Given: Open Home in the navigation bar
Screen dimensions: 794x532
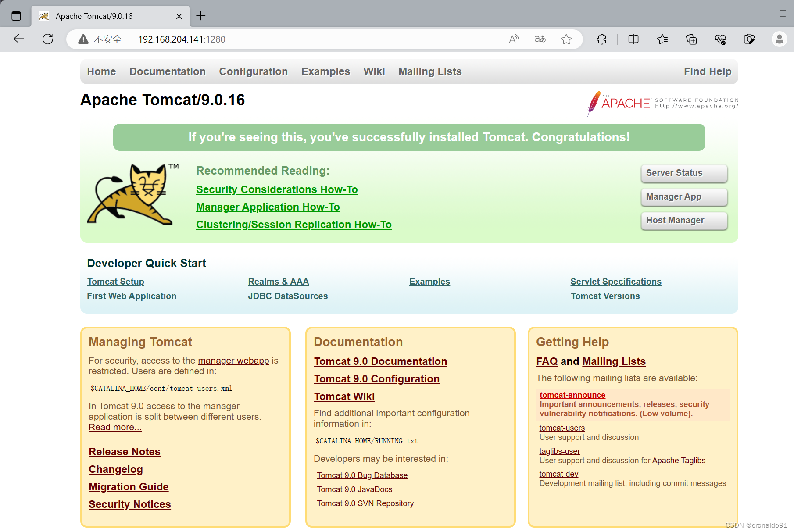Looking at the screenshot, I should coord(101,71).
